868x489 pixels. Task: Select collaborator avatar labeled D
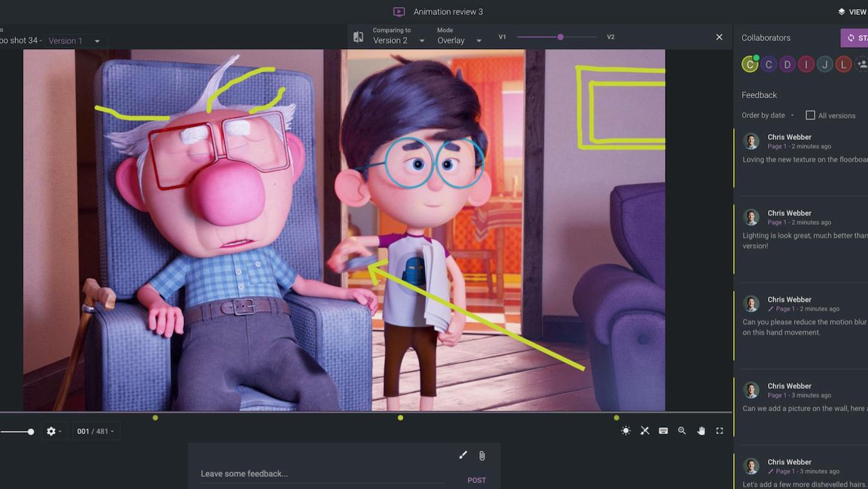[787, 65]
